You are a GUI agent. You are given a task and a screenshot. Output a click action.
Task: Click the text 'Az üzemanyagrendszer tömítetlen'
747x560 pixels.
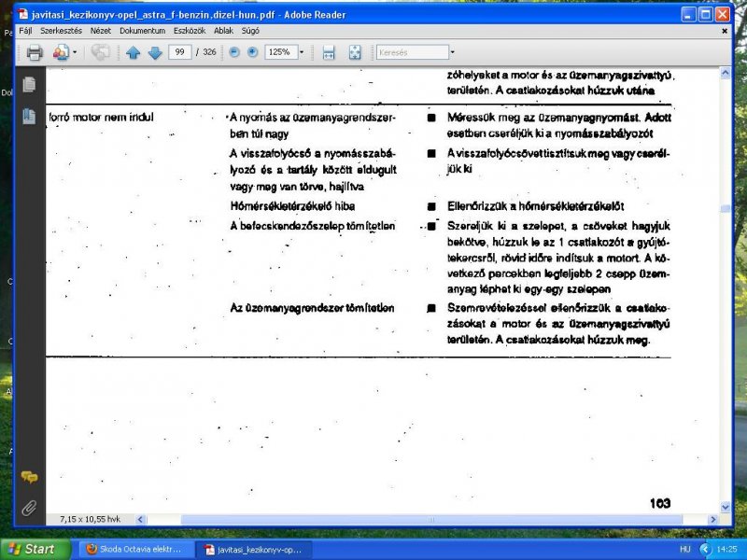312,308
